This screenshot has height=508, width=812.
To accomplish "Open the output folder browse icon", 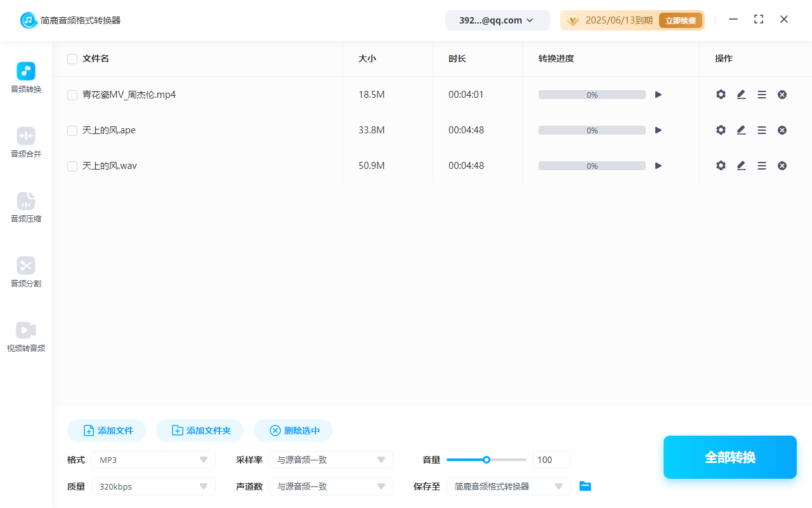I will [x=585, y=486].
